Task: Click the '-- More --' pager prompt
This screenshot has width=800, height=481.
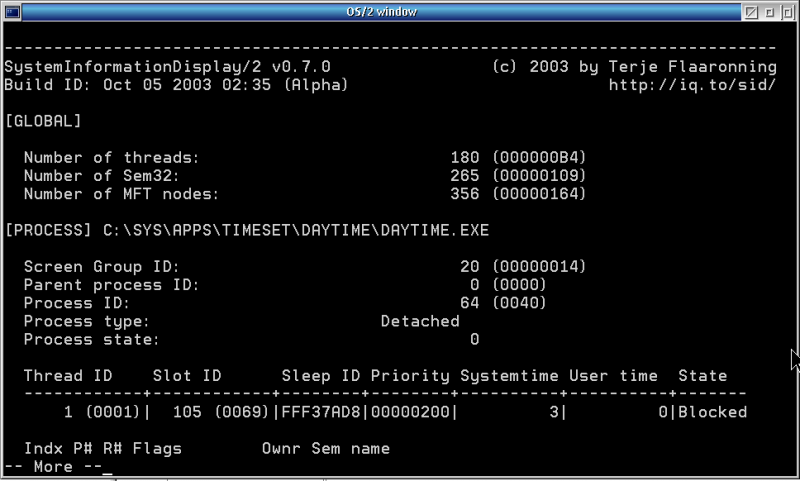Action: pos(53,467)
